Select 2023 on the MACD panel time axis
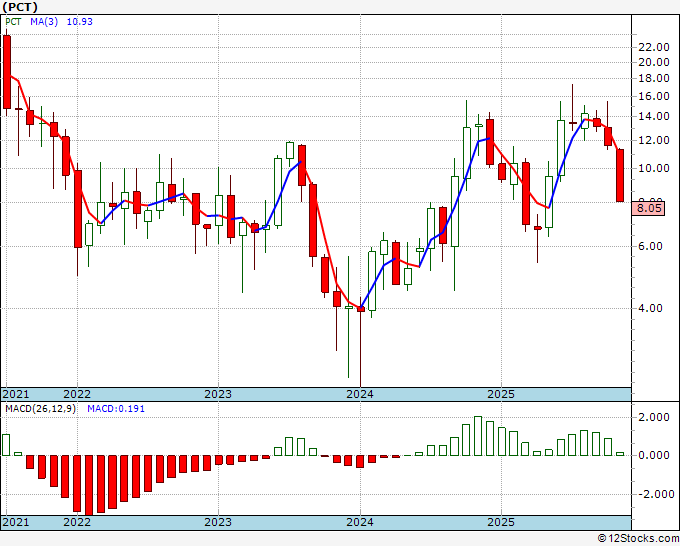 (218, 522)
